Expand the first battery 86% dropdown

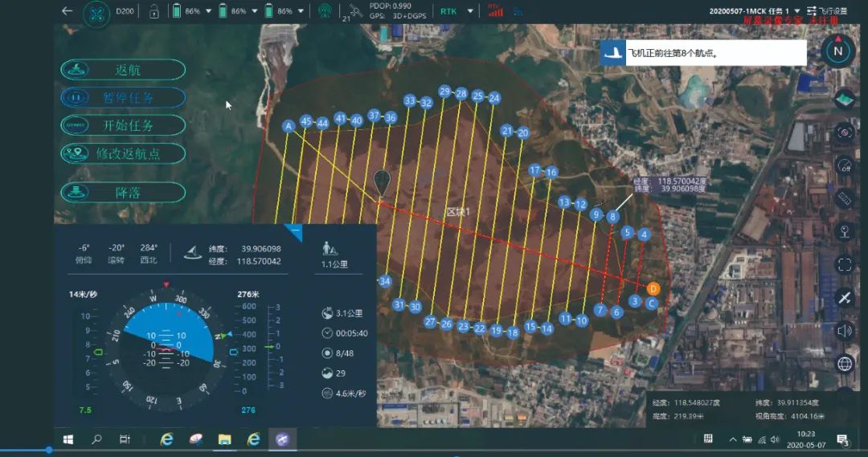click(209, 11)
